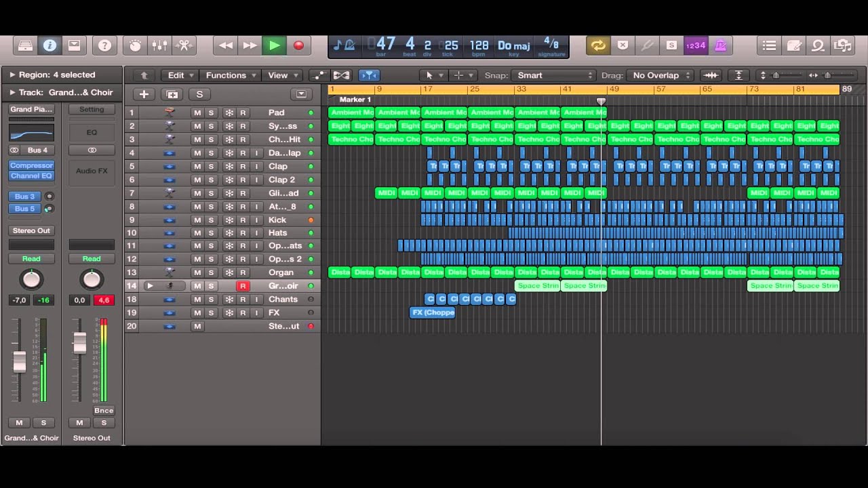This screenshot has width=868, height=488.
Task: Open the Media browser icon
Action: [x=842, y=45]
